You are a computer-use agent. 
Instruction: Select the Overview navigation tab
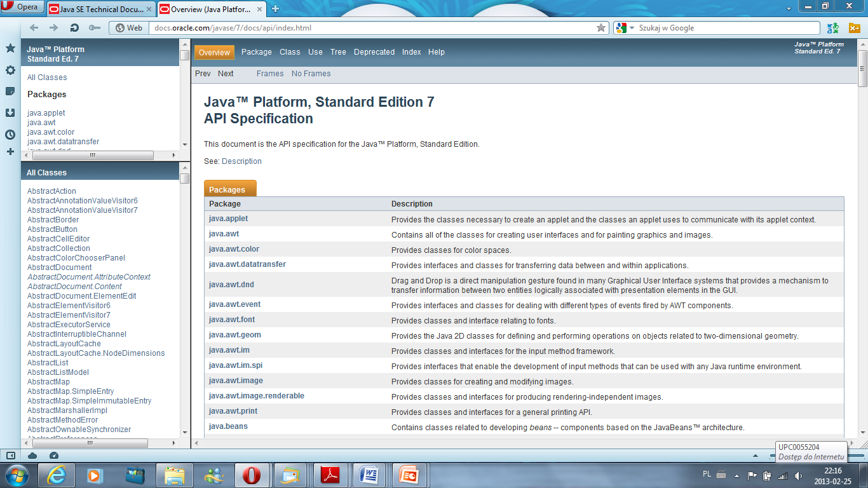click(x=214, y=52)
